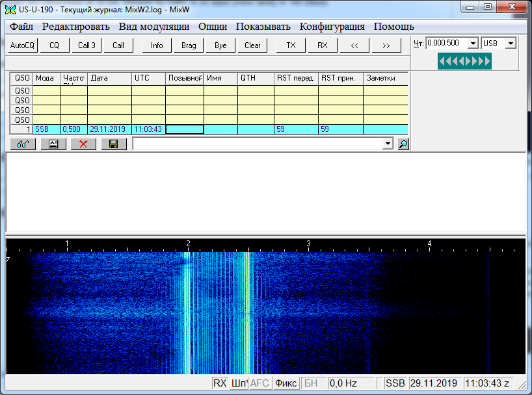Screen dimensions: 532x395
Task: Open the Вид модуляции menu
Action: pyautogui.click(x=154, y=27)
